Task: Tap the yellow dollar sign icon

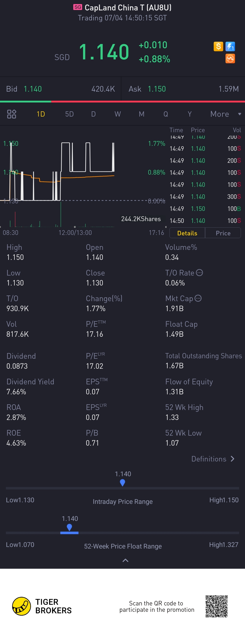Action: tap(218, 46)
